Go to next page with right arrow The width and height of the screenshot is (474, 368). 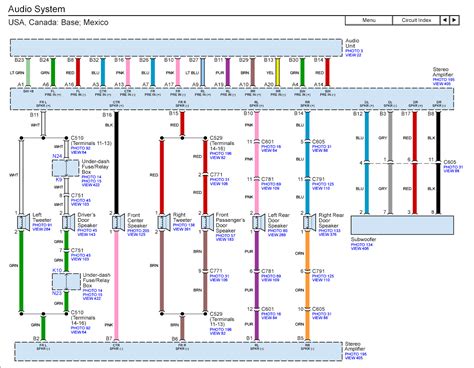(x=454, y=20)
